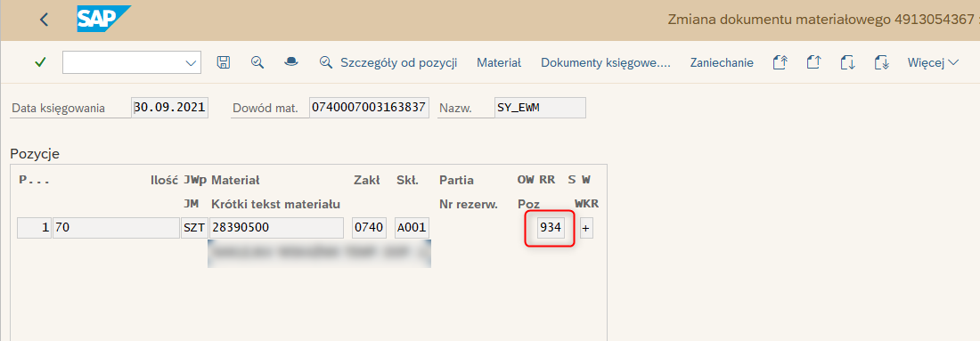Go to previous page icon
This screenshot has width=980, height=341.
(x=813, y=62)
